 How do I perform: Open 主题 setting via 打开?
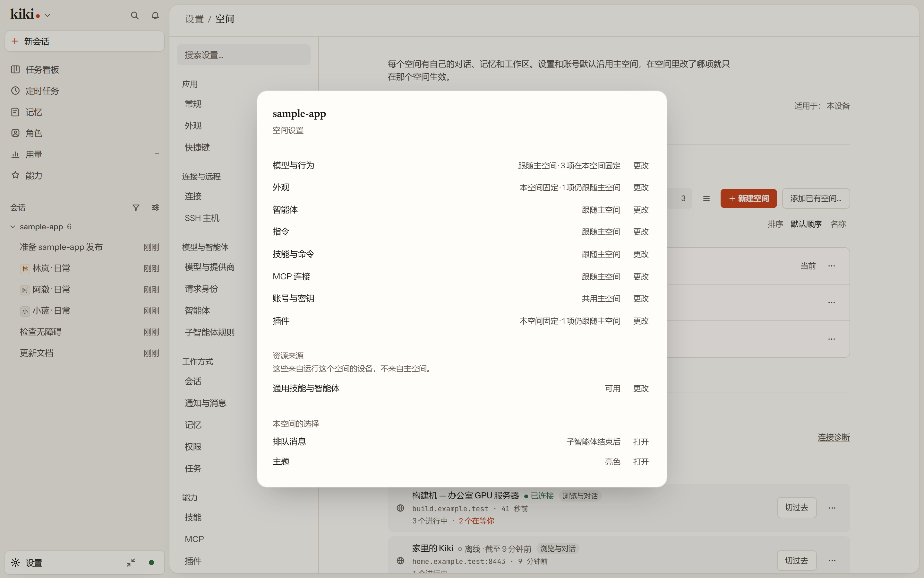coord(641,462)
